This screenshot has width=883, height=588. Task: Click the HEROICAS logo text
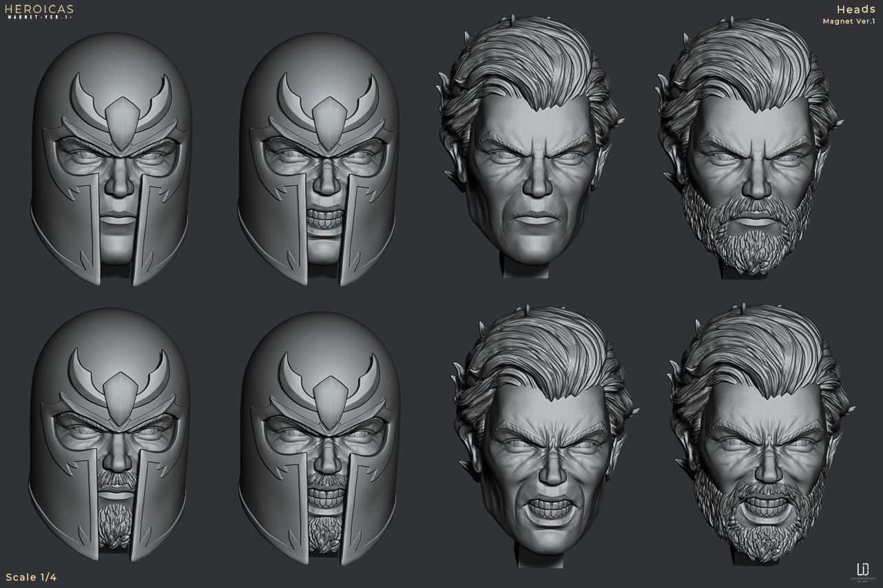tap(39, 10)
